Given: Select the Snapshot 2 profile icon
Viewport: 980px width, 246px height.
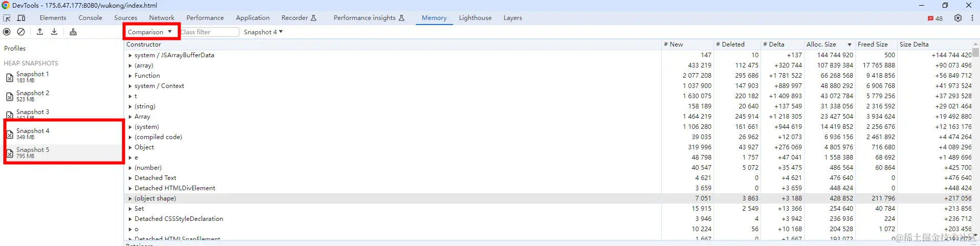Looking at the screenshot, I should click(x=10, y=97).
